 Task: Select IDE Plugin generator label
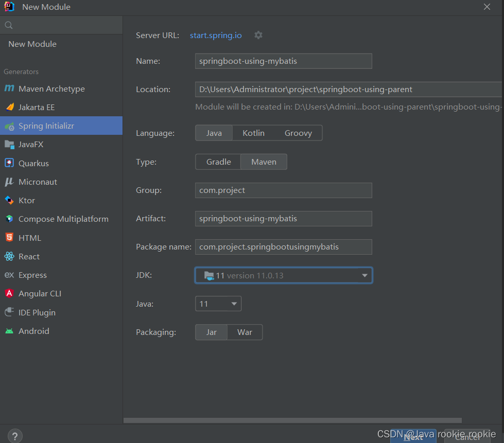click(x=37, y=312)
